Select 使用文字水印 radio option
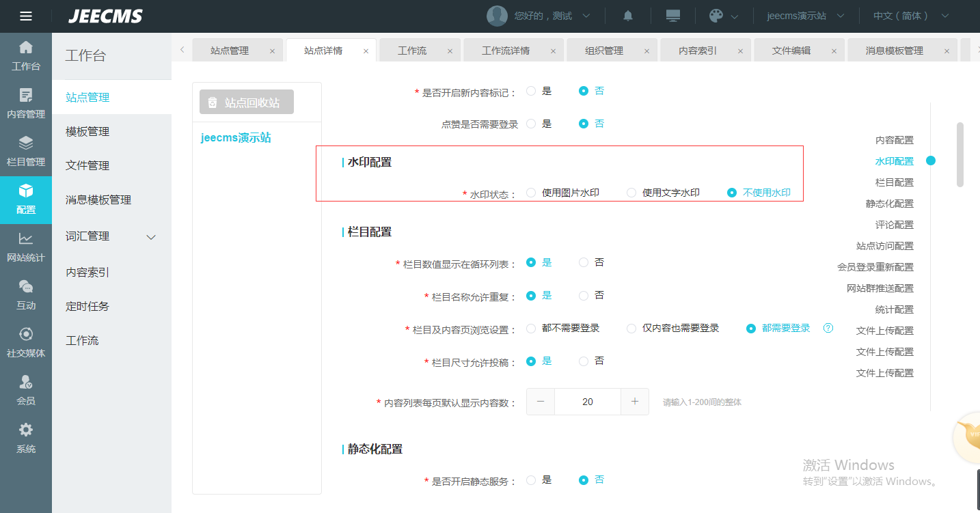 [631, 193]
